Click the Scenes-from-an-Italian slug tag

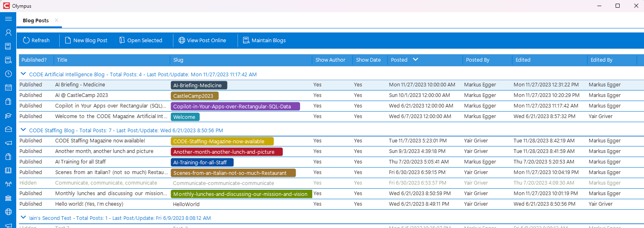tap(233, 173)
